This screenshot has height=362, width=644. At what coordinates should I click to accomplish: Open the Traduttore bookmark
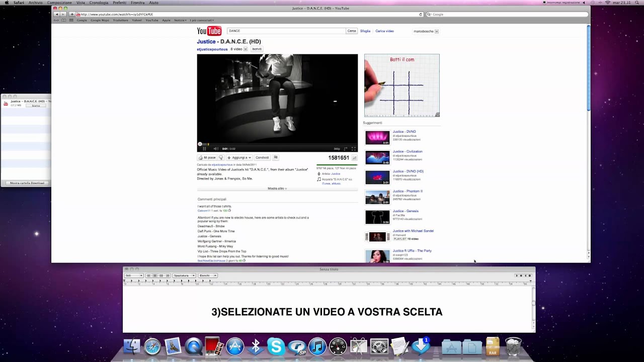[120, 20]
